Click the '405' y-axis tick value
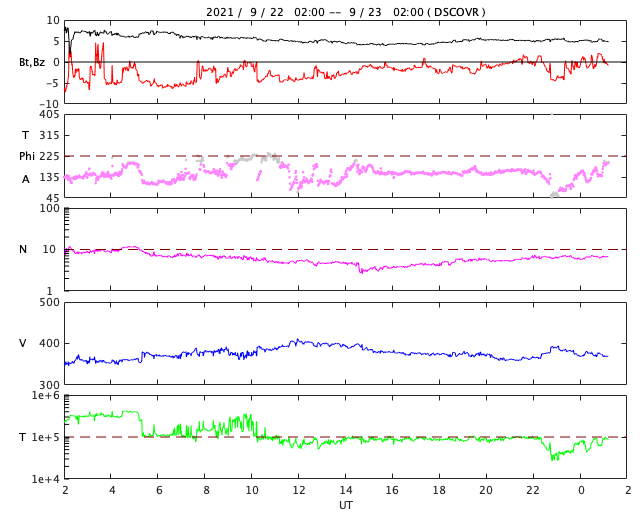Screen dimensions: 640x512 [x=49, y=114]
